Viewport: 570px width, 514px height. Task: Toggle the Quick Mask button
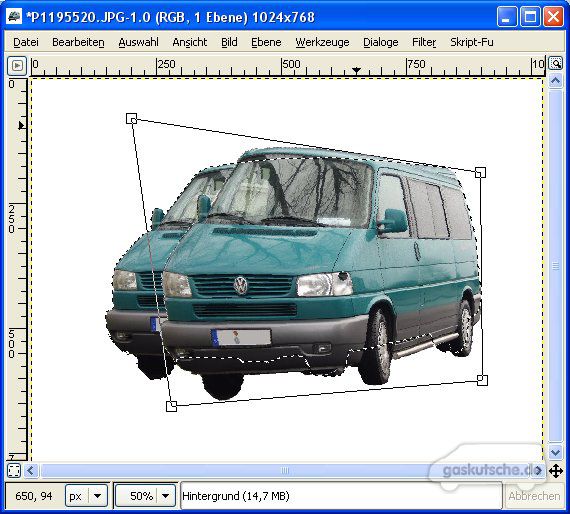coord(14,470)
